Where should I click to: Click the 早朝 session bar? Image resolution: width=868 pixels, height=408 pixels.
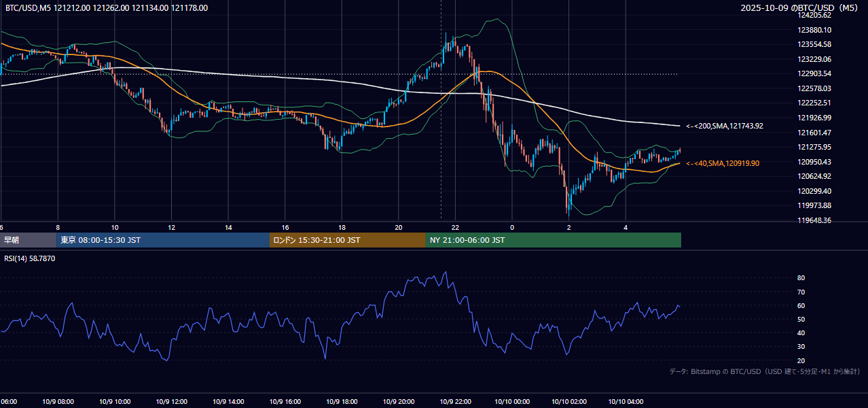click(29, 240)
